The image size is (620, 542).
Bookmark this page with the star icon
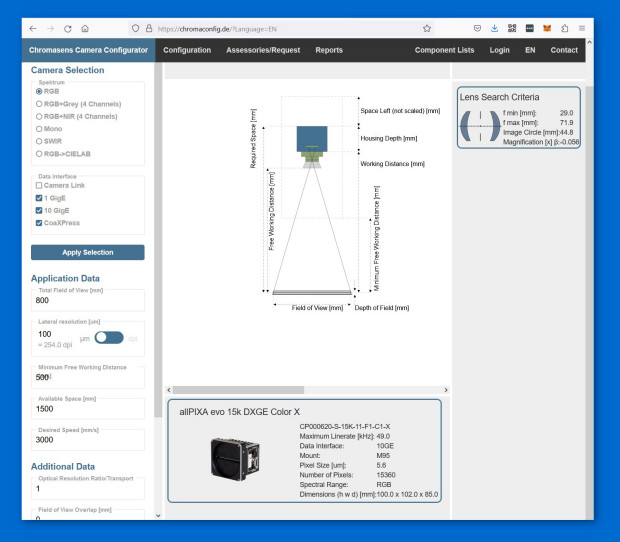click(x=427, y=28)
